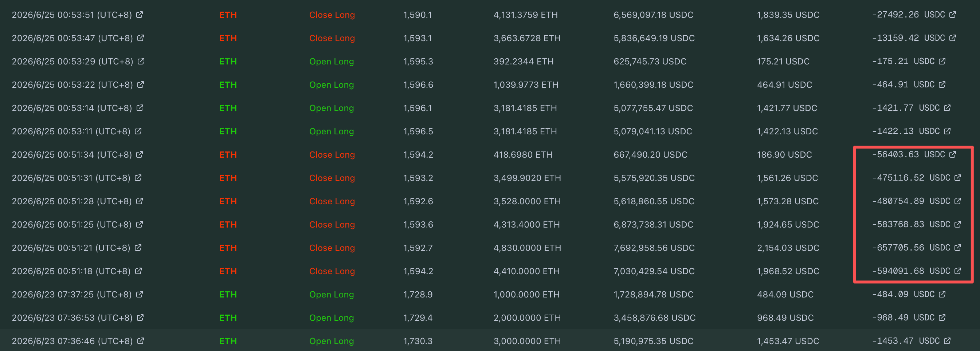Image resolution: width=980 pixels, height=351 pixels.
Task: Click the price 1,729.4
Action: 418,318
